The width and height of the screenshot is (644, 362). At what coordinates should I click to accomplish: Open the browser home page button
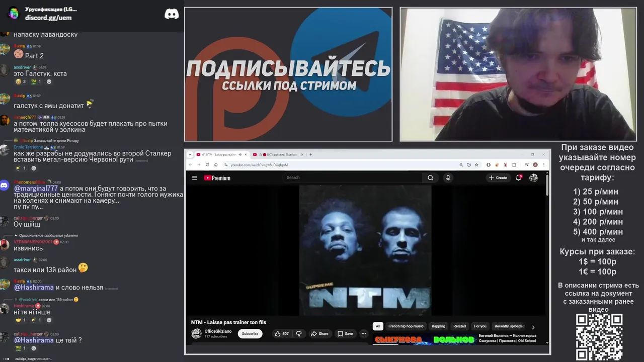[216, 164]
